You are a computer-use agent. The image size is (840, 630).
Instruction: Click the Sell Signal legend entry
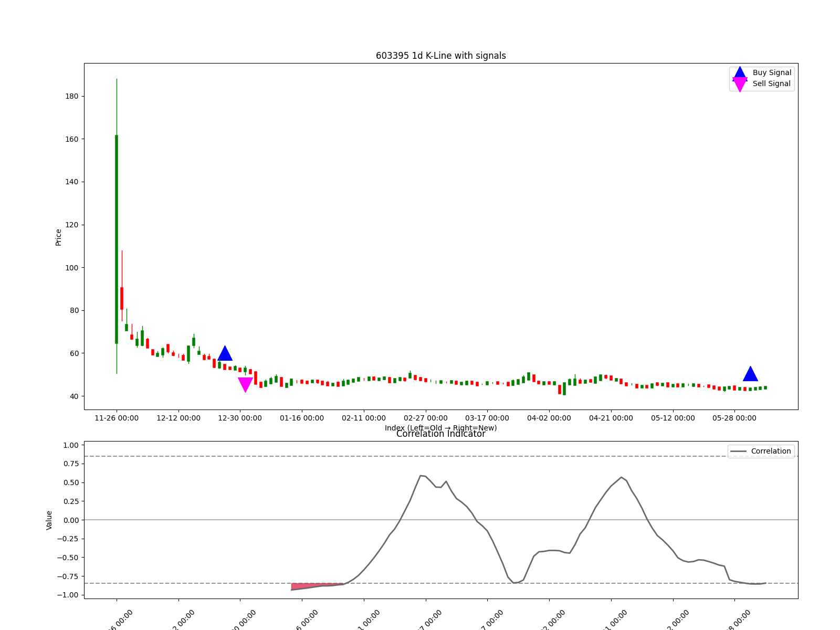click(x=762, y=84)
